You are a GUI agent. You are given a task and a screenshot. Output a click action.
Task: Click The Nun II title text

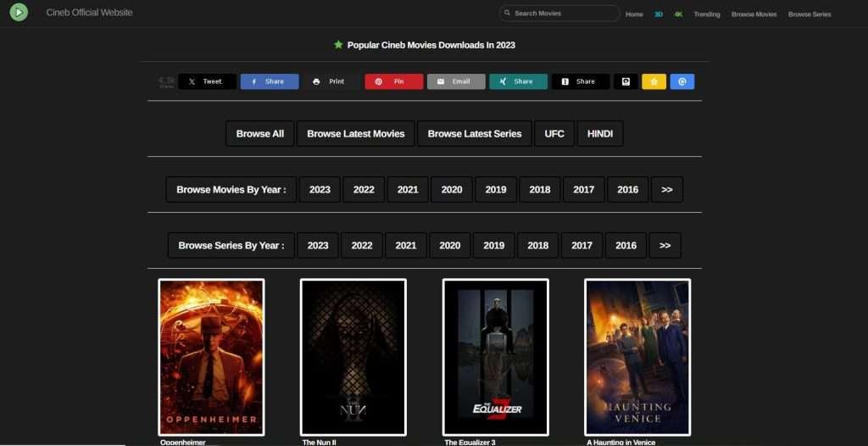[320, 442]
